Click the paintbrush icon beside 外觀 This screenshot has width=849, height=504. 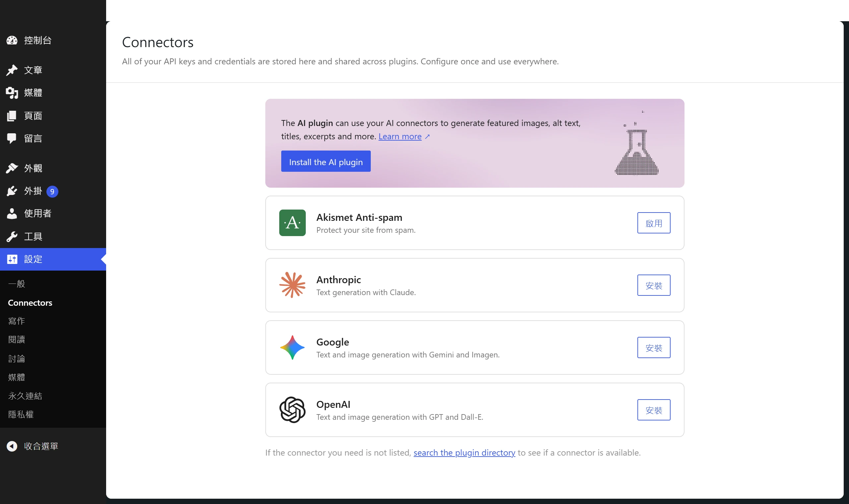point(12,168)
